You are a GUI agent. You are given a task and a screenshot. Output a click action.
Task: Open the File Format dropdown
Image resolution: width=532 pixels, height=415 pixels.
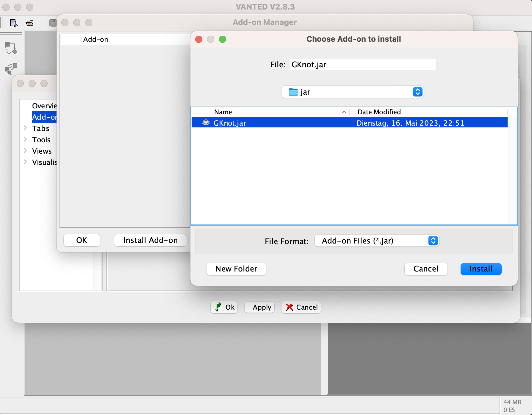click(x=433, y=241)
